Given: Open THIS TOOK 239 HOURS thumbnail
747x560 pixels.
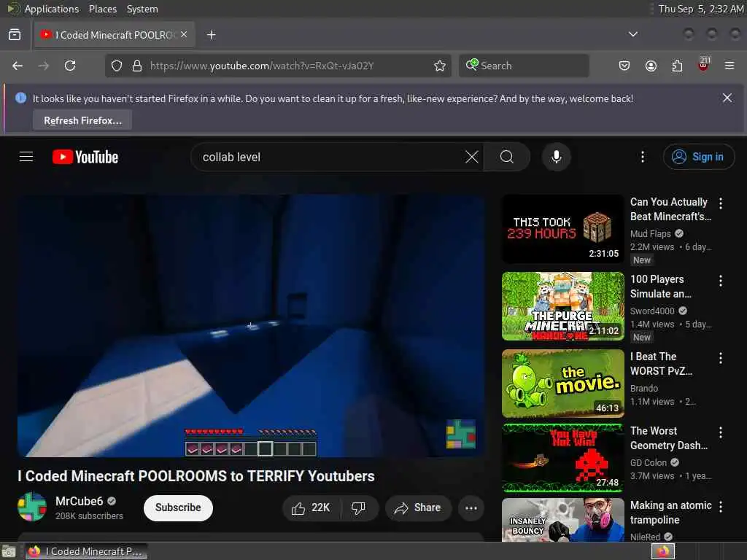Looking at the screenshot, I should pos(562,229).
